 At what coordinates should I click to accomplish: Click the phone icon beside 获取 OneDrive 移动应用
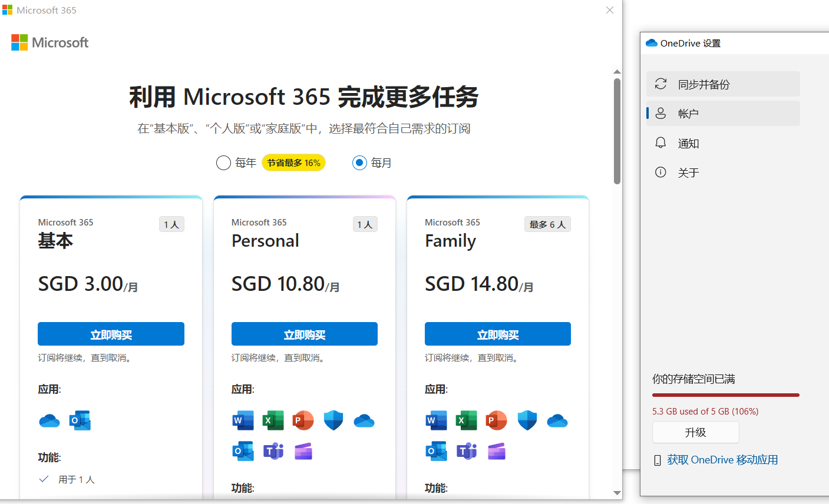point(658,460)
